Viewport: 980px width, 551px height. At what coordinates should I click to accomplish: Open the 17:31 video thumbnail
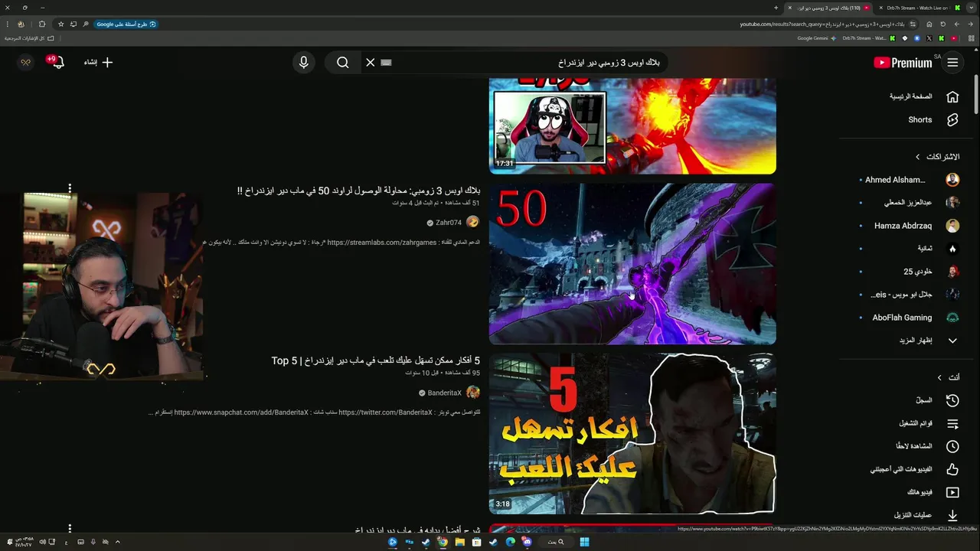632,126
